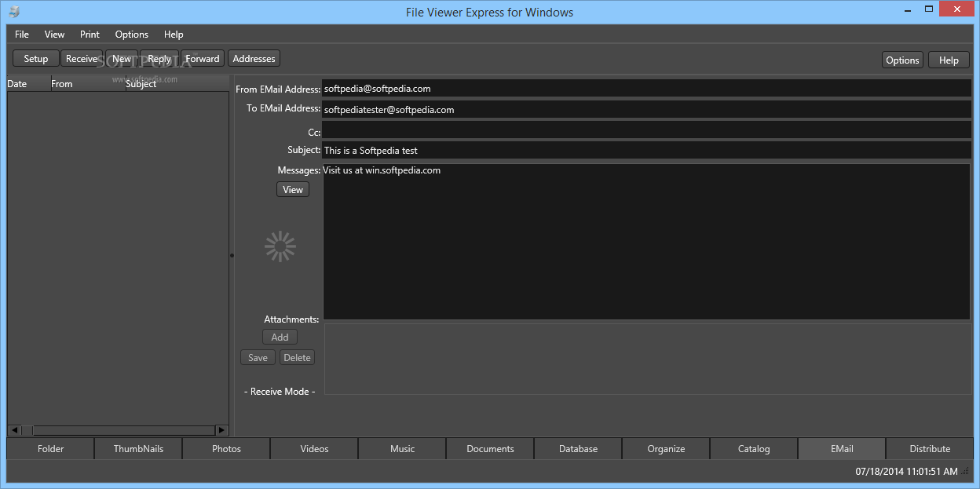Edit the To EMail Address field

pyautogui.click(x=646, y=110)
